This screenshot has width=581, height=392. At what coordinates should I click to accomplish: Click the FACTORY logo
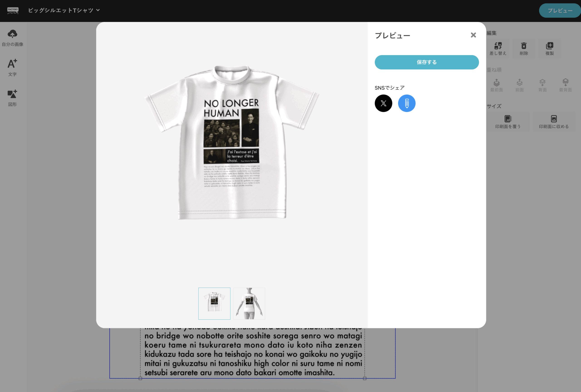[13, 10]
